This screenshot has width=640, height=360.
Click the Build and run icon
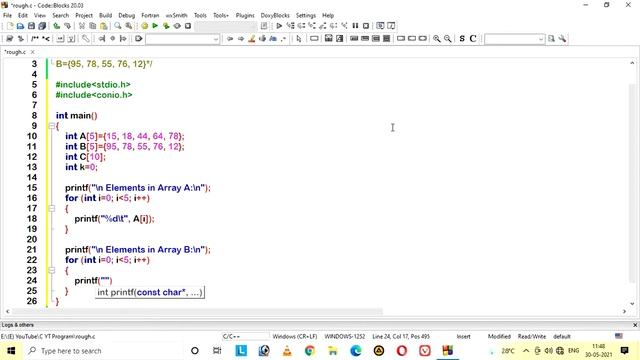[166, 26]
